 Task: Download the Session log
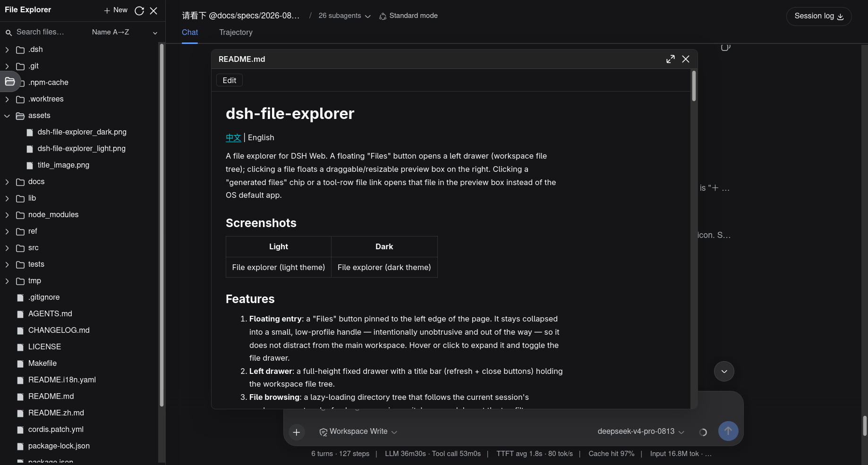click(x=819, y=16)
